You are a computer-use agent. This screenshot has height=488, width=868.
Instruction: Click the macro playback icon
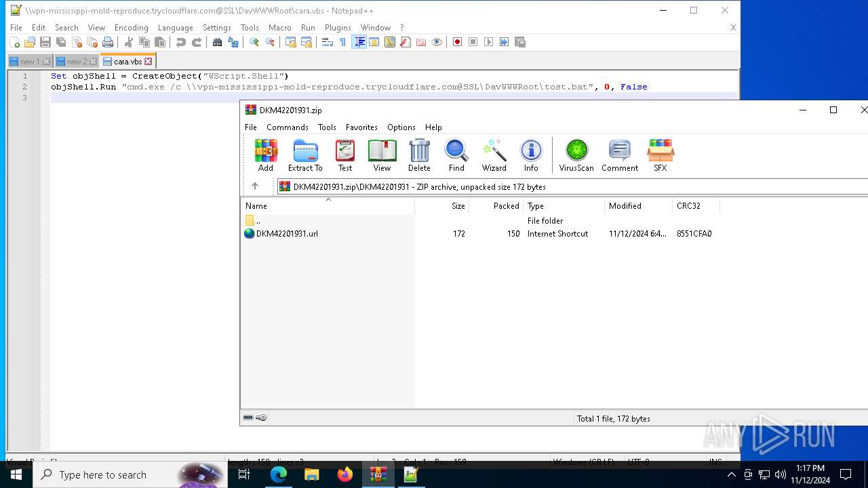[x=489, y=42]
